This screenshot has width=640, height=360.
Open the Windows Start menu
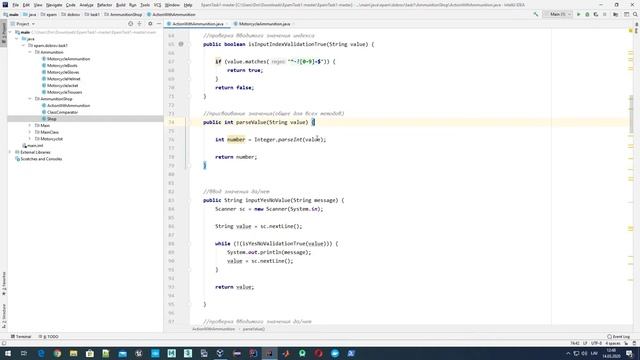point(8,353)
